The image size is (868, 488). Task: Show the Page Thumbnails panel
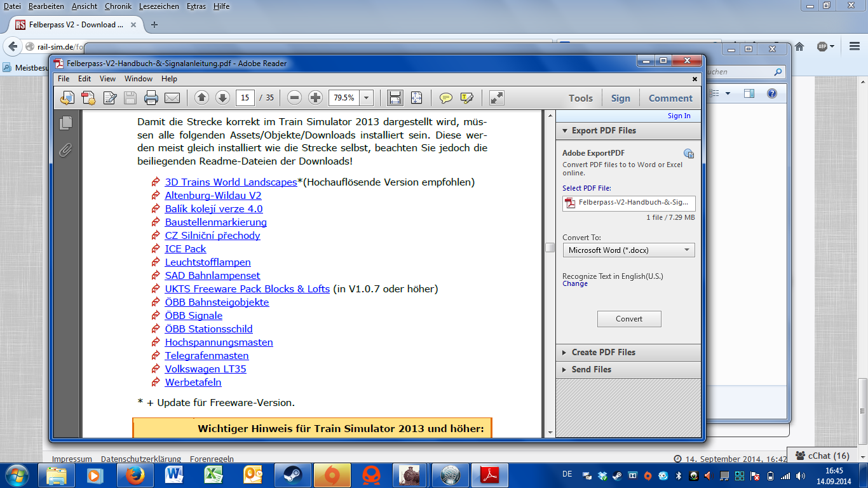tap(65, 123)
